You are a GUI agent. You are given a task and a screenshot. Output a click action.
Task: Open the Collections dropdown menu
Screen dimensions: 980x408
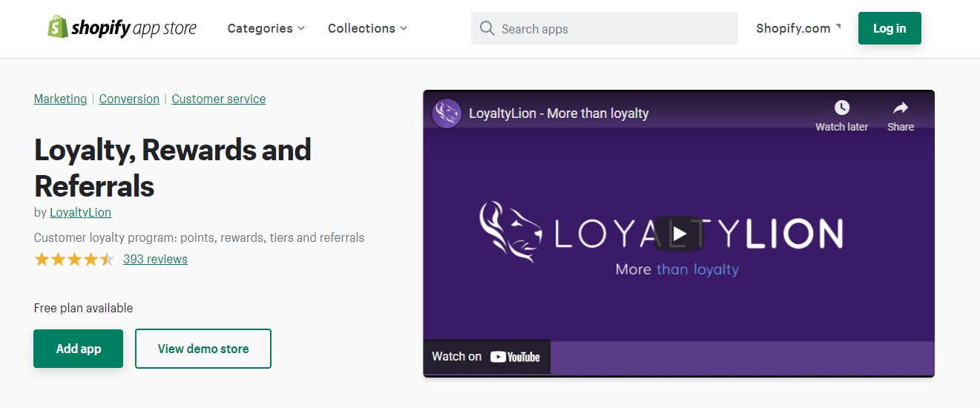click(x=367, y=28)
